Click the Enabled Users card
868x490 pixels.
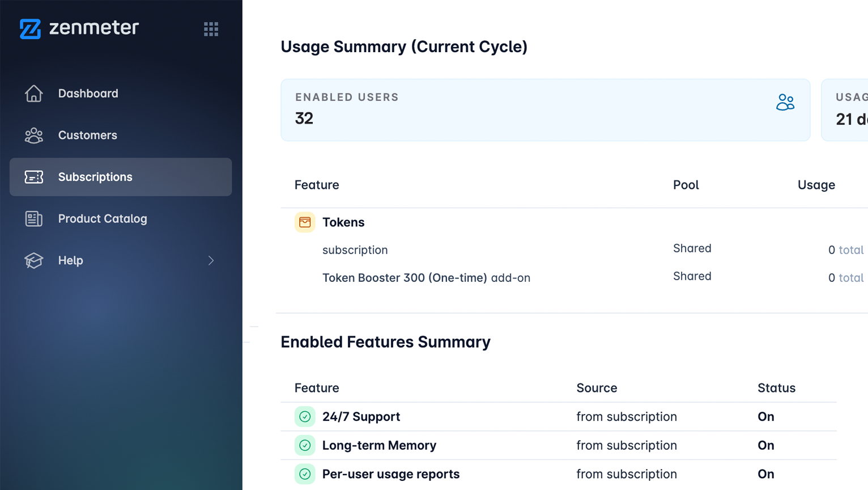coord(546,110)
